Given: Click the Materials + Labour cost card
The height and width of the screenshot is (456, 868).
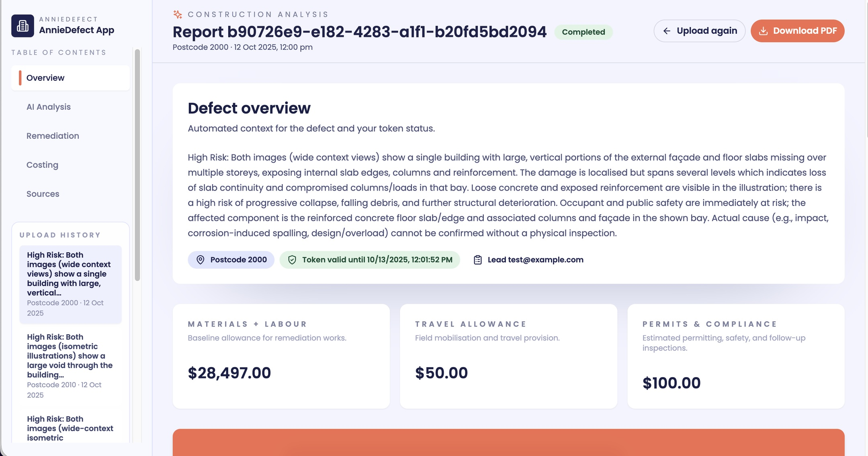Looking at the screenshot, I should click(x=281, y=356).
